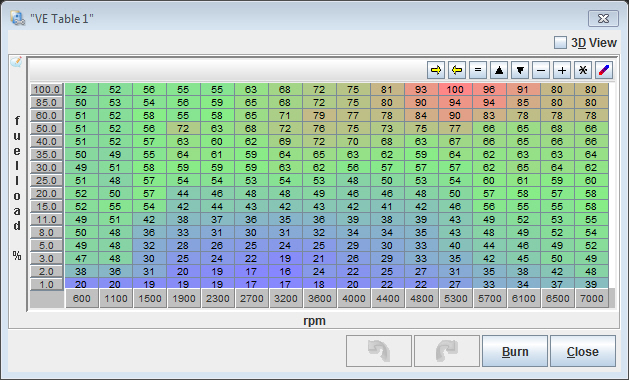The image size is (629, 380).
Task: Click the red-blue interpolate cells icon
Action: [x=604, y=70]
